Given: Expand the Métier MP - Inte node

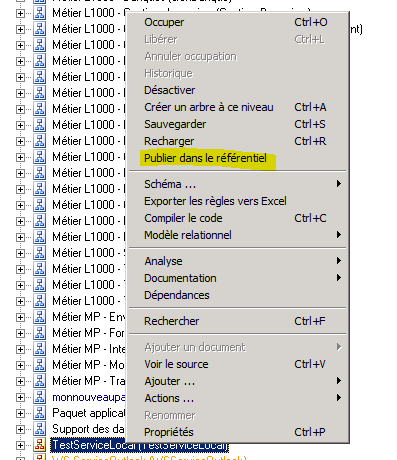Looking at the screenshot, I should point(20,349).
